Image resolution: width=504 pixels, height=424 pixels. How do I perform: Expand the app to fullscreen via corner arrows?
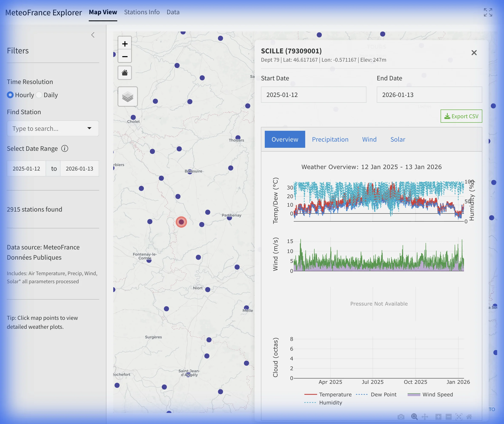tap(488, 12)
